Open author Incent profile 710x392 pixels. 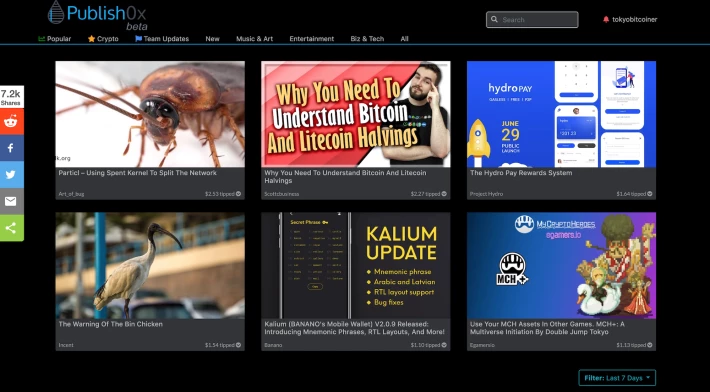pyautogui.click(x=66, y=345)
